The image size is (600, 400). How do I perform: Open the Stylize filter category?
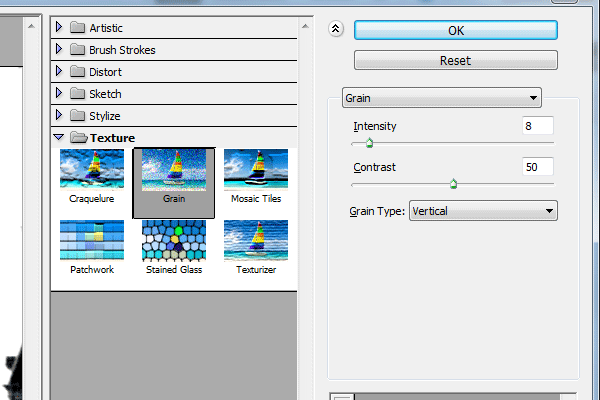pos(59,115)
